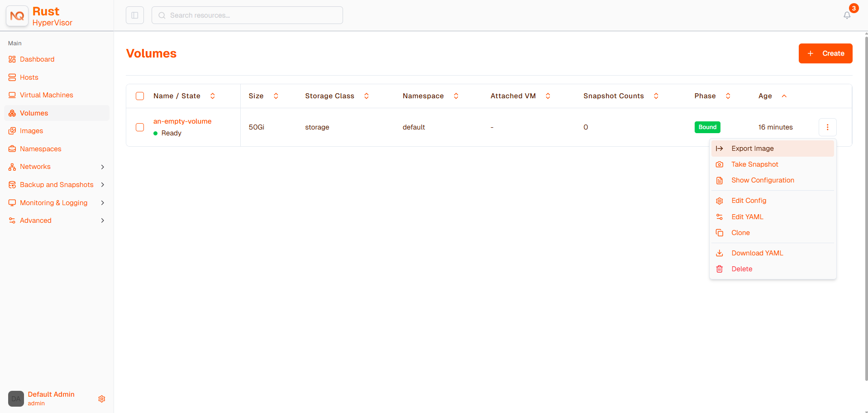Click the Export Image arrow icon
868x413 pixels.
click(720, 149)
